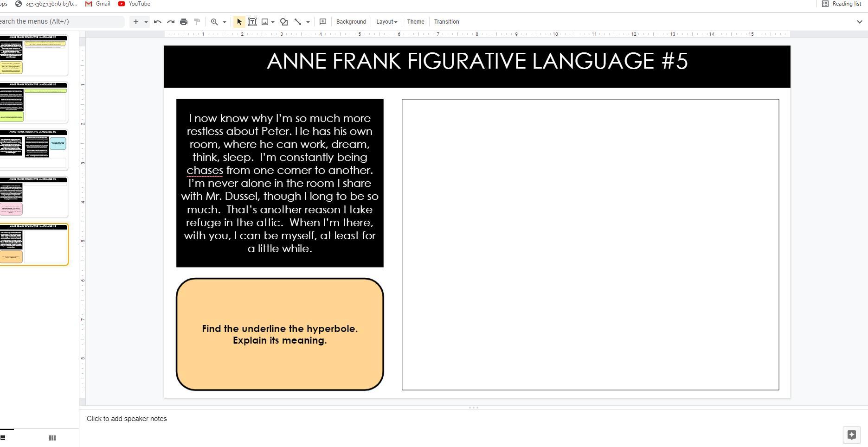Click the Redo arrow icon
This screenshot has width=868, height=447.
click(x=171, y=22)
